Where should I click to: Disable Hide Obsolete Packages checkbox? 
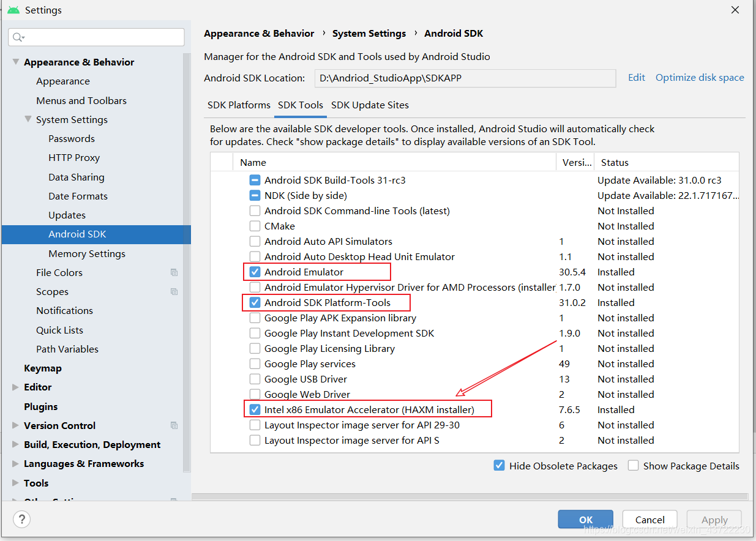point(499,466)
